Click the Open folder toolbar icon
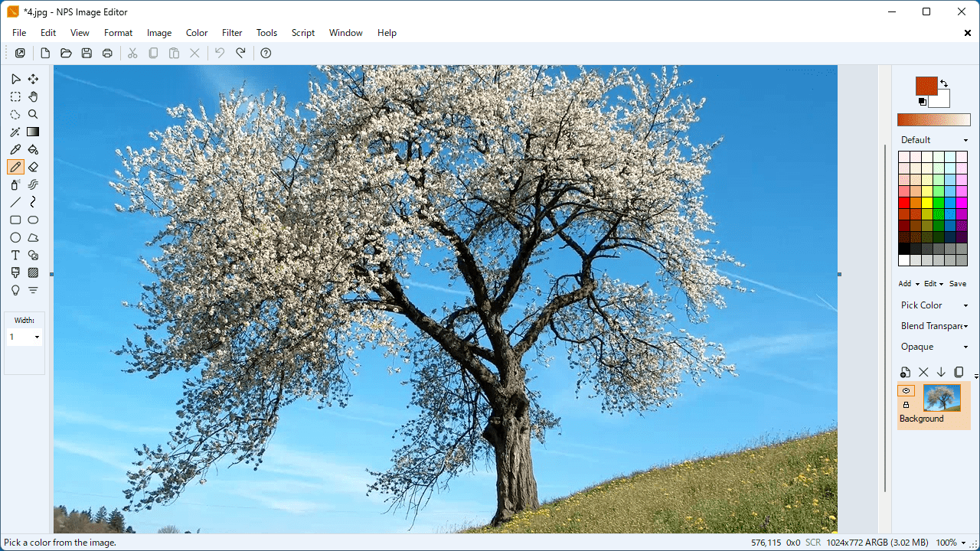Image resolution: width=980 pixels, height=551 pixels. 66,53
